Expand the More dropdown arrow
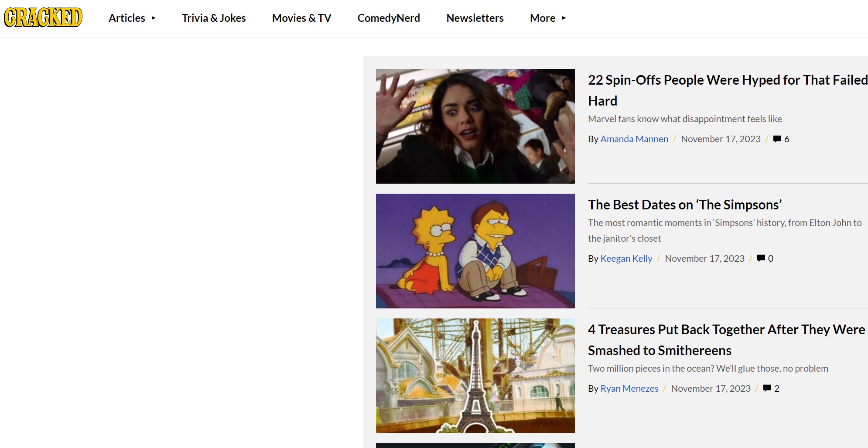Screen dimensions: 868x448 click(564, 18)
